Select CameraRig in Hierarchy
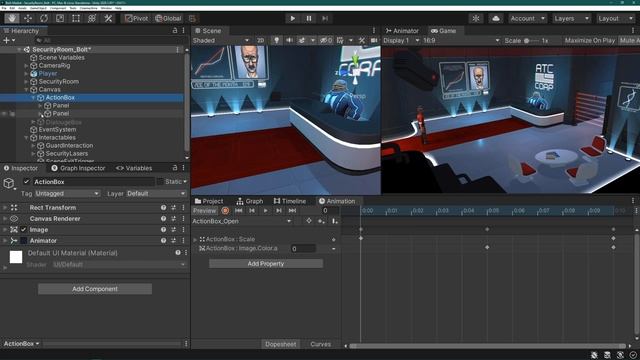This screenshot has width=640, height=360. click(54, 65)
